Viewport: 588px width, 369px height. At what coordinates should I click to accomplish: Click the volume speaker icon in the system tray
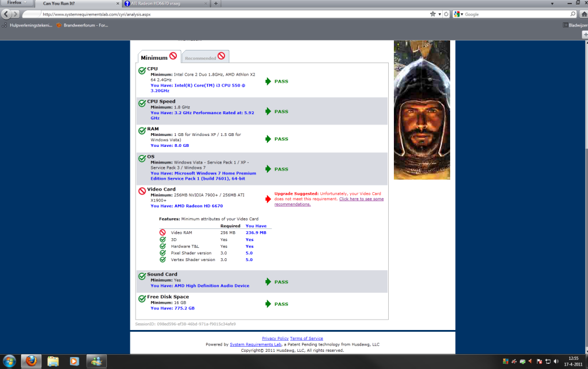[556, 362]
